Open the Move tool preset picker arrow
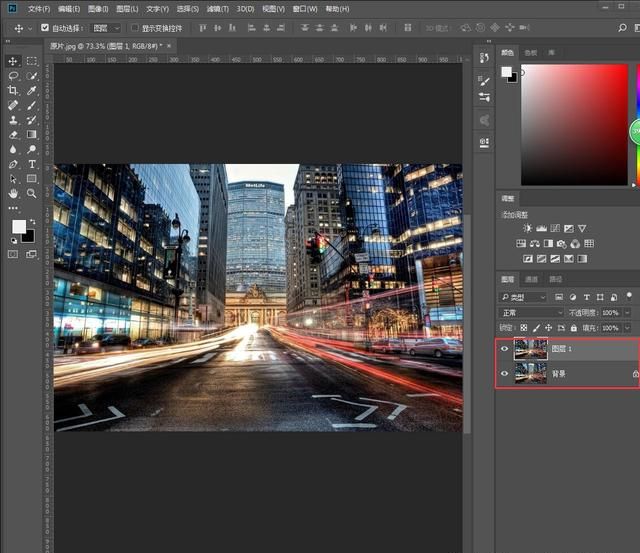640x553 pixels. [x=30, y=28]
